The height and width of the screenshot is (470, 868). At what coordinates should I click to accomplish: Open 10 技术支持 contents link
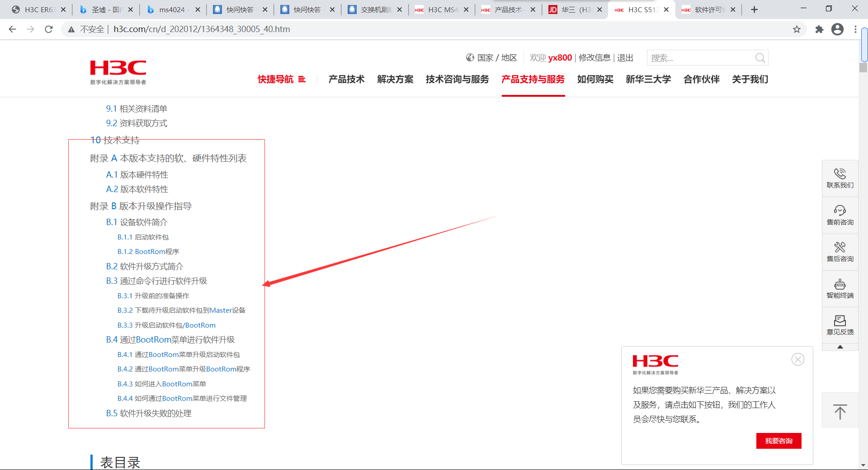115,140
